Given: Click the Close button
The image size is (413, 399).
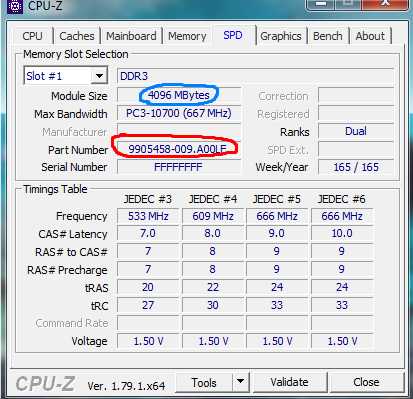Looking at the screenshot, I should [x=366, y=382].
